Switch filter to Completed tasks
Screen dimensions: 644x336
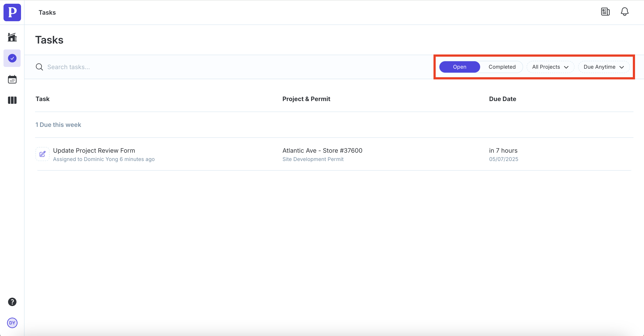(502, 67)
